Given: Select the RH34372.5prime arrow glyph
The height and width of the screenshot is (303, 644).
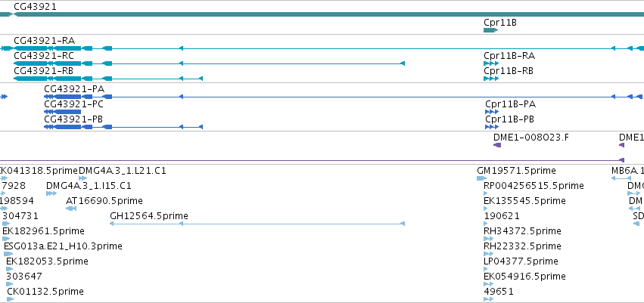Looking at the screenshot, I should point(487,239).
